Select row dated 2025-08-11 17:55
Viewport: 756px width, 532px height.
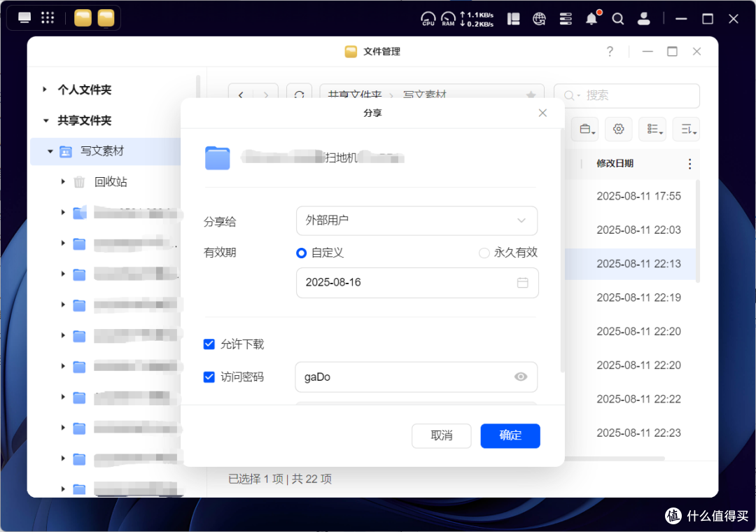coord(631,196)
